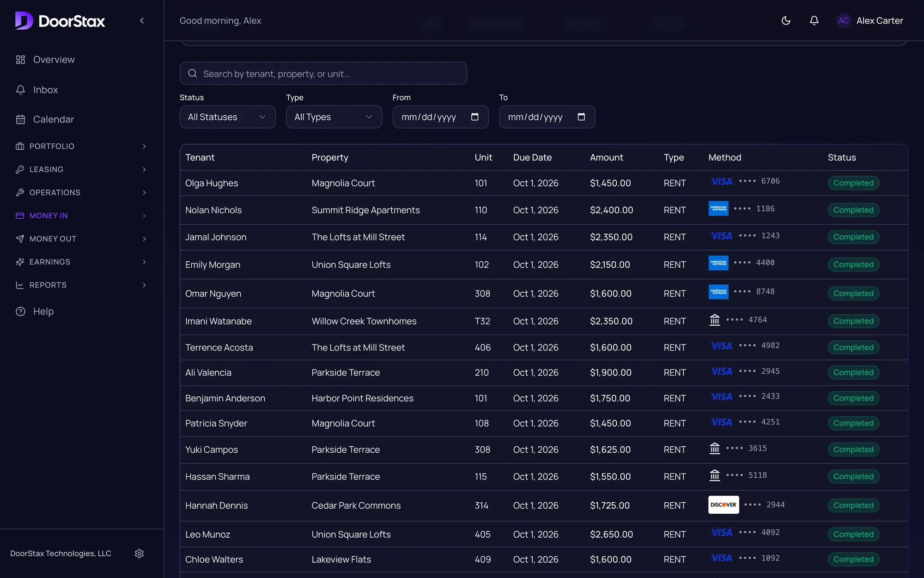924x578 pixels.
Task: Expand the Portfolio section
Action: [x=82, y=146]
